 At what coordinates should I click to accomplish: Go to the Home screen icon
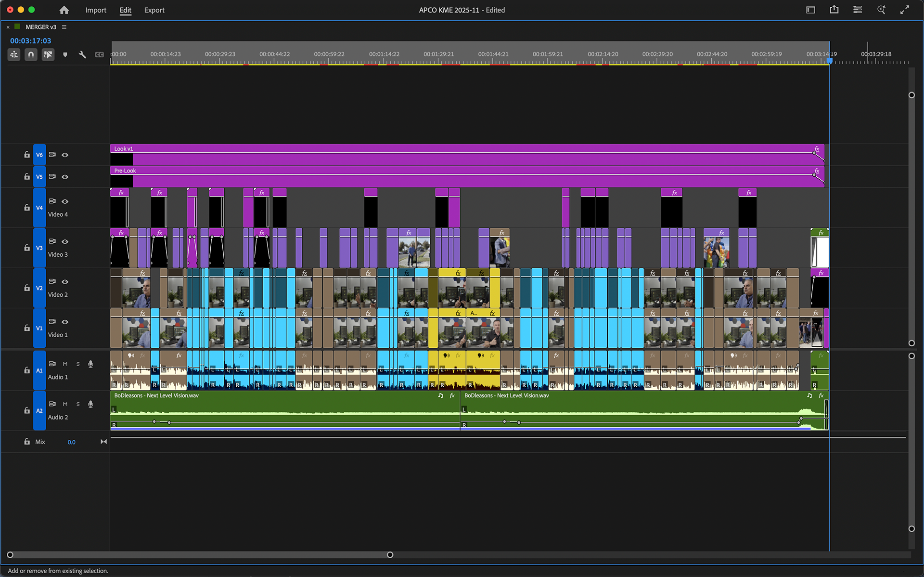(64, 10)
